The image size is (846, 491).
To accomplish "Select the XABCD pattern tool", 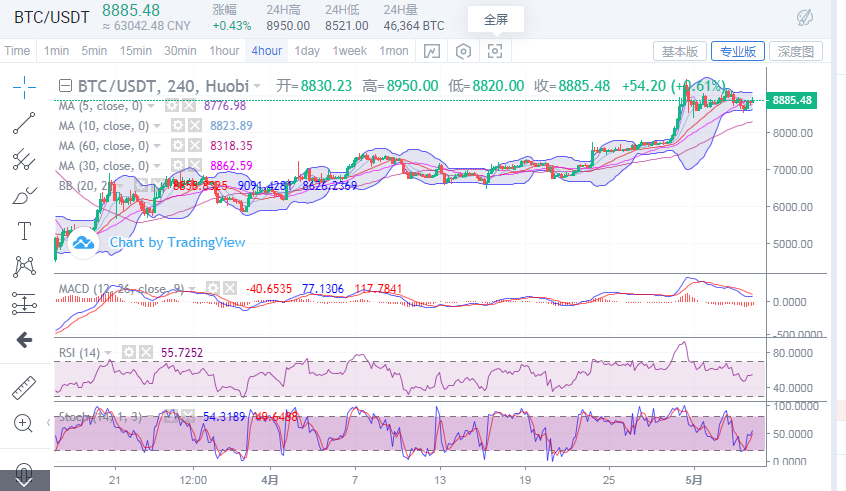I will click(x=24, y=267).
